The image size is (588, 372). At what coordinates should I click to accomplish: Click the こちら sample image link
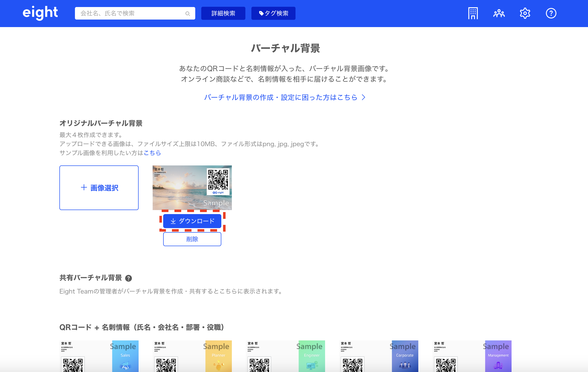pos(152,153)
